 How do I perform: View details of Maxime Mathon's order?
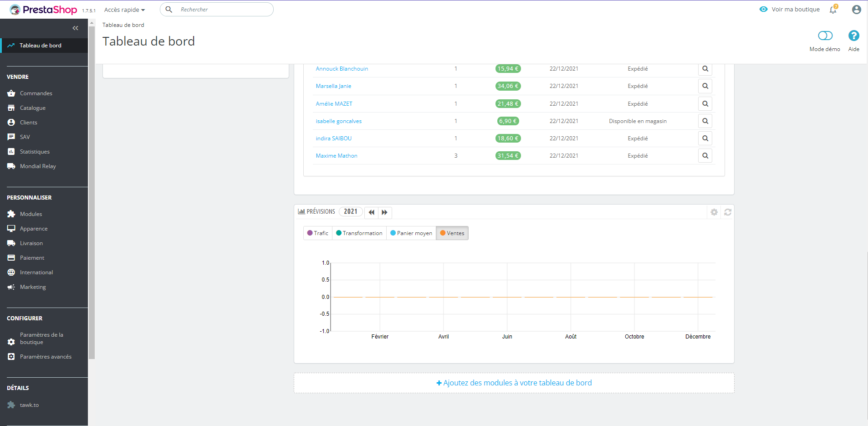coord(705,155)
